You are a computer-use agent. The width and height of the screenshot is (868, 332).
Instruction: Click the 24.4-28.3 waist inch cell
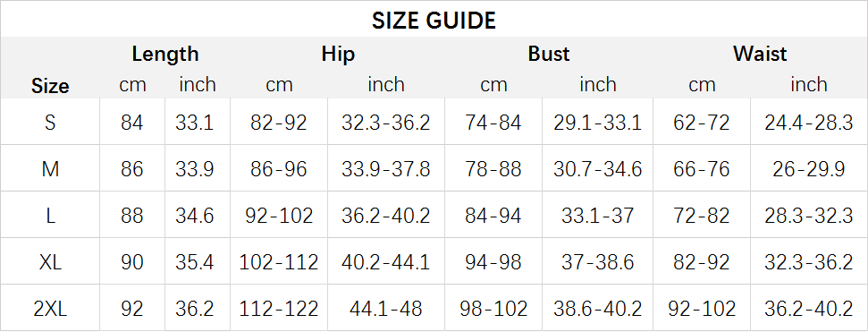(x=809, y=122)
